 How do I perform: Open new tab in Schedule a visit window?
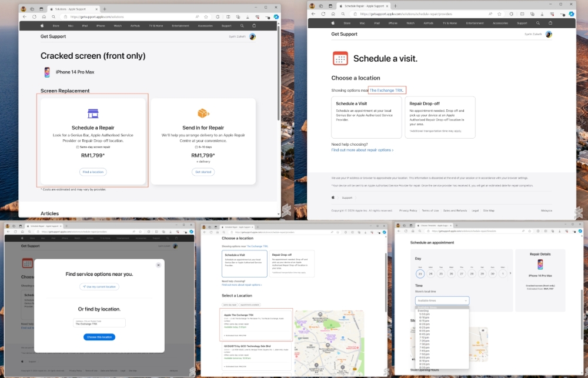[x=395, y=6]
